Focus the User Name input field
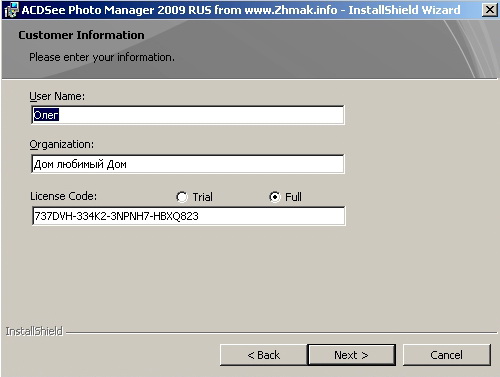The image size is (500, 377). tap(188, 115)
